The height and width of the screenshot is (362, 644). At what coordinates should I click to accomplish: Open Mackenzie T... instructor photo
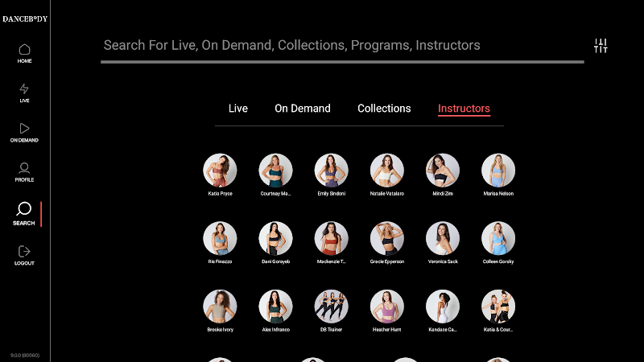pos(332,238)
